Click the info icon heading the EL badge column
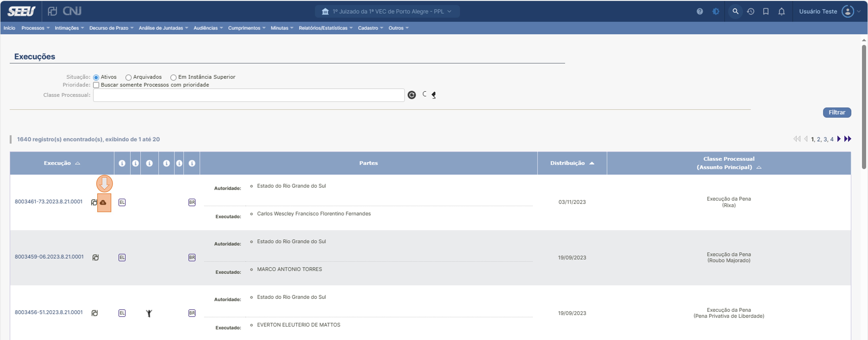The height and width of the screenshot is (340, 868). (122, 163)
